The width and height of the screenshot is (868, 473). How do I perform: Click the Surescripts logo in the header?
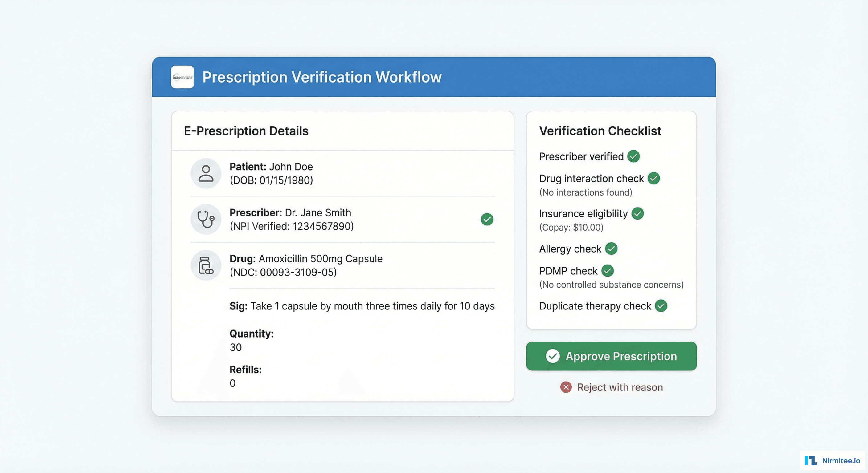coord(182,77)
